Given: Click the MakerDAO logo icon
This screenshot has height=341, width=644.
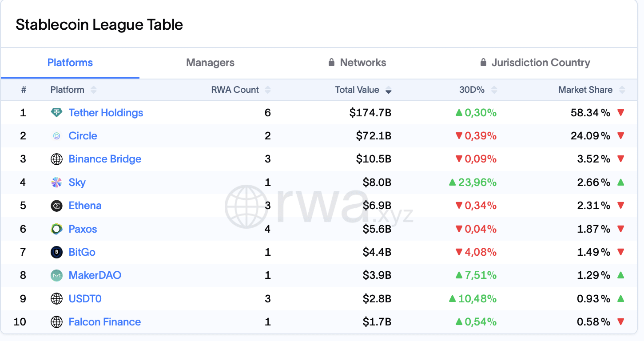Looking at the screenshot, I should (x=56, y=275).
